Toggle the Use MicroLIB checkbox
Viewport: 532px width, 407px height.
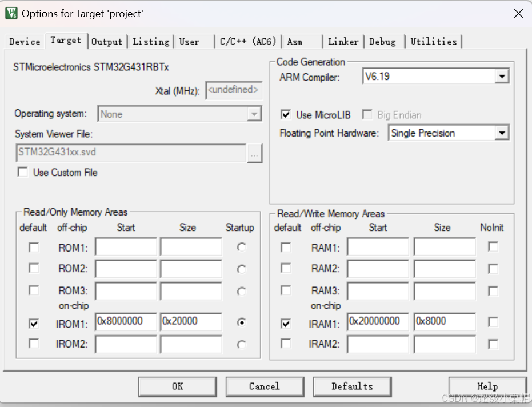pos(286,115)
